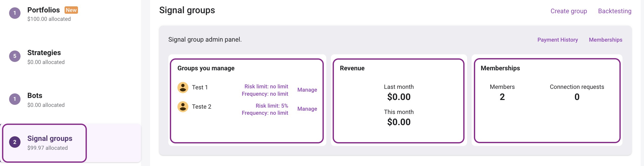This screenshot has width=644, height=166.
Task: Open the Backtesting link
Action: click(615, 11)
